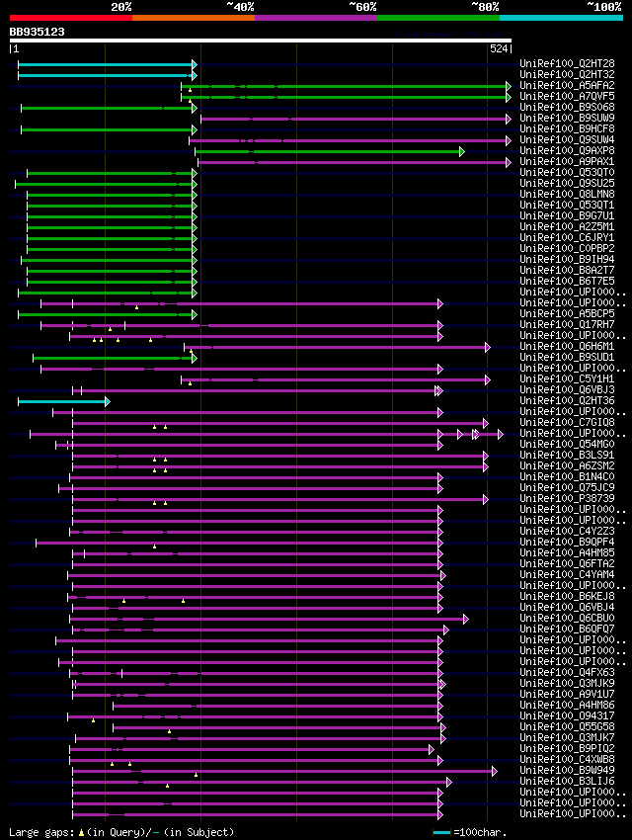Click hit name UniRef100_C4Y2Z3
The image size is (632, 840).
[567, 532]
